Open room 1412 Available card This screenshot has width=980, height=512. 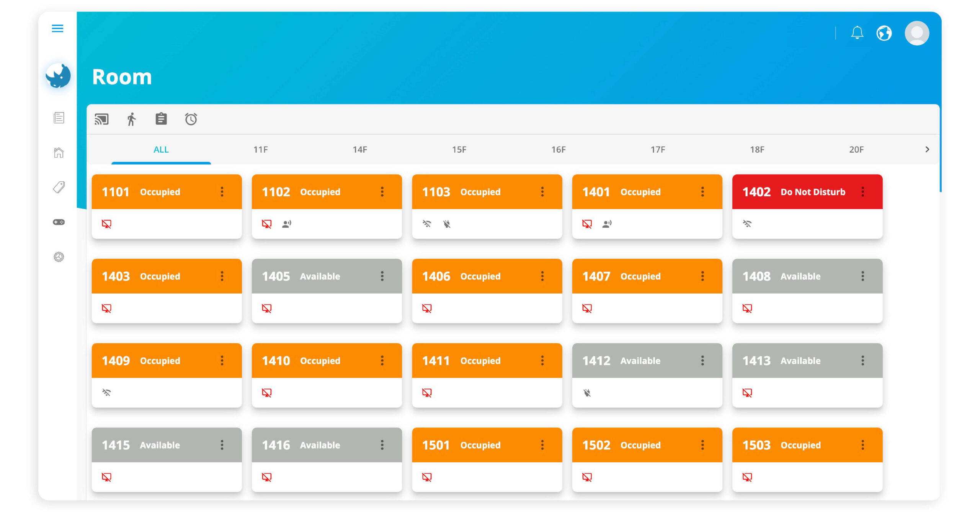(x=647, y=375)
